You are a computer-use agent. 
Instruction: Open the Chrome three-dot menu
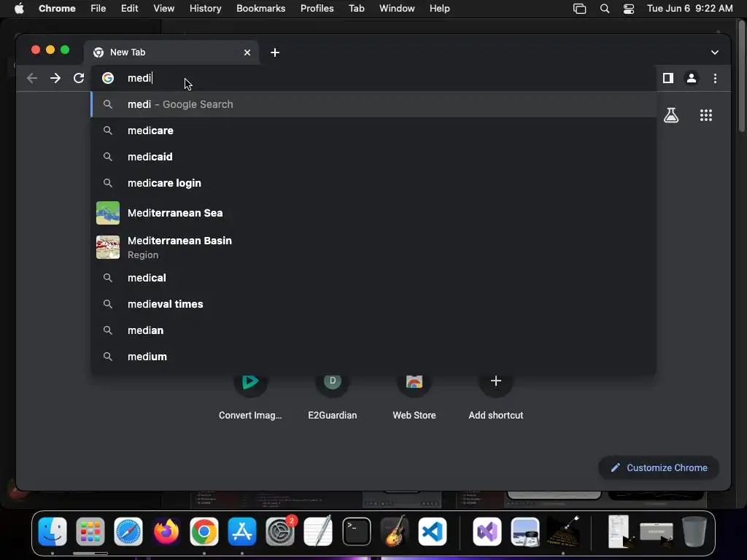715,78
